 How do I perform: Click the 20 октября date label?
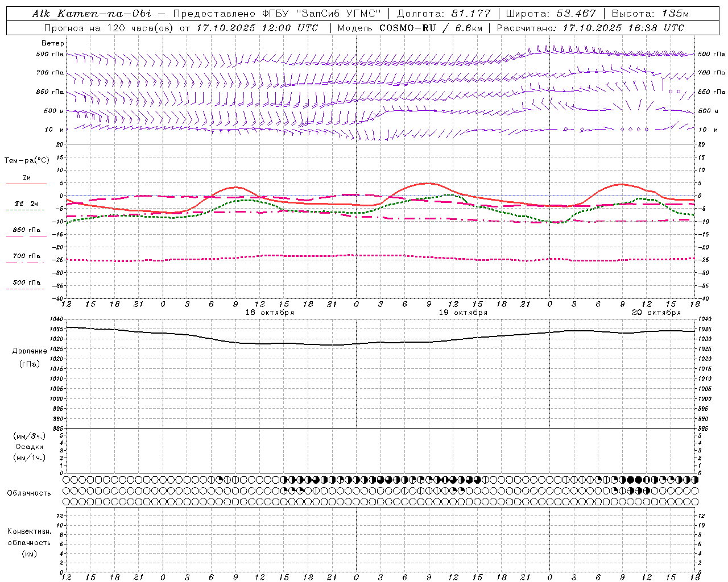tap(656, 313)
